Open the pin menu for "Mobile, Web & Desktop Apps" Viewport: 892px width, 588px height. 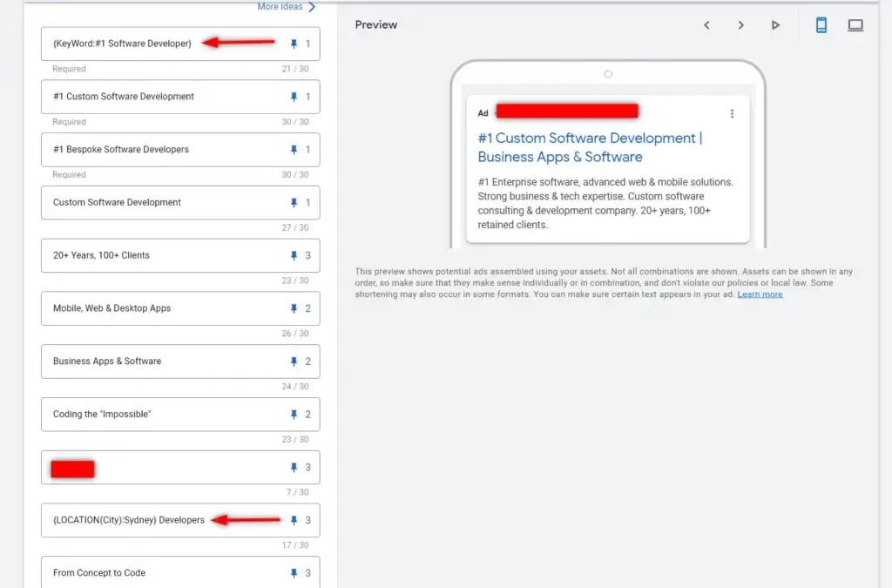294,308
